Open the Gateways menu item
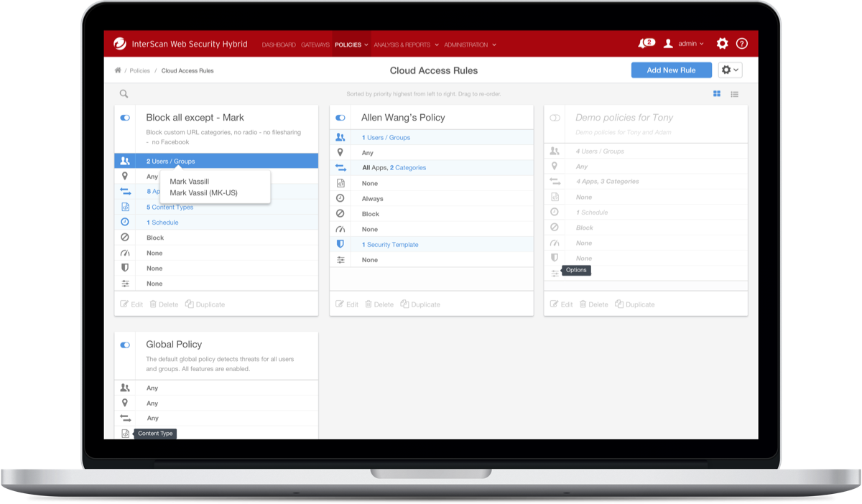This screenshot has height=504, width=862. (x=315, y=45)
